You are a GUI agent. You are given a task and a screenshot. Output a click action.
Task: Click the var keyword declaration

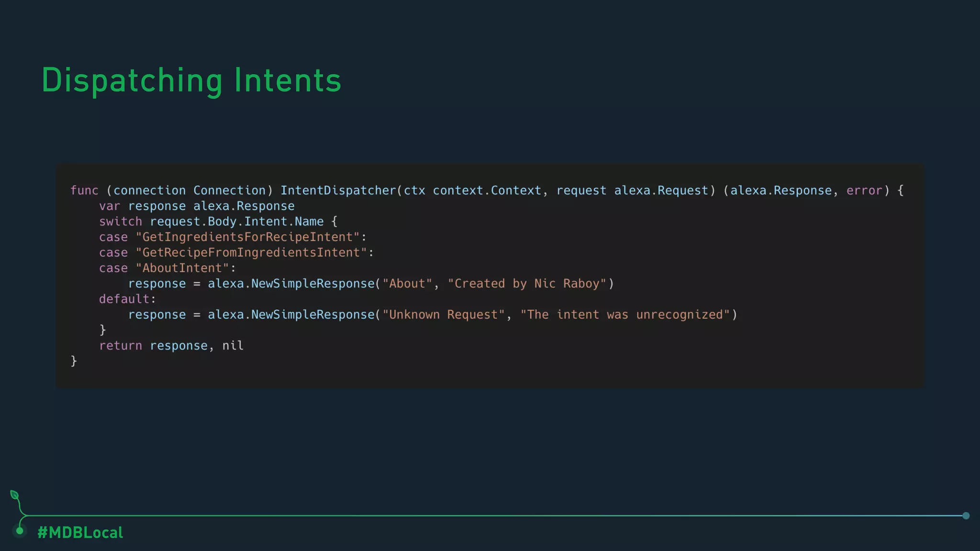(x=110, y=206)
